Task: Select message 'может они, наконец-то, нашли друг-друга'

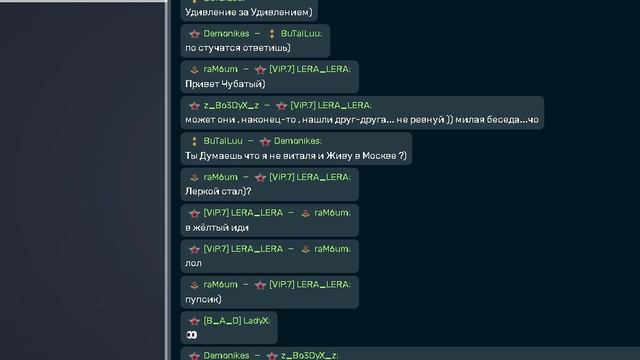Action: [x=362, y=120]
